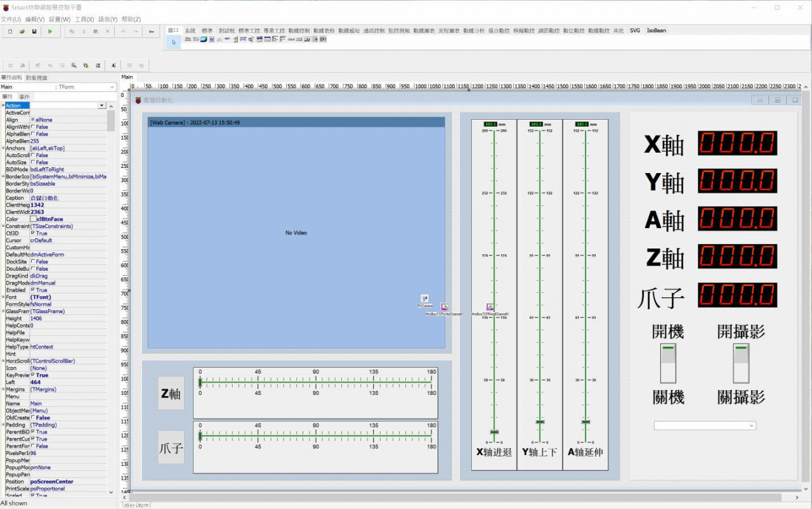The image size is (812, 509).
Task: Click the Position poScreenCenter value
Action: pyautogui.click(x=68, y=482)
